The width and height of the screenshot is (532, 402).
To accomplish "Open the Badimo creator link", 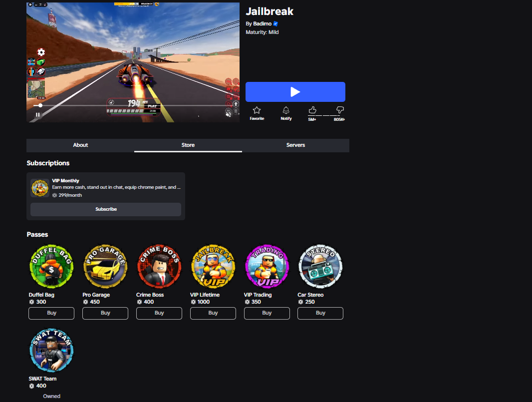I will click(263, 23).
